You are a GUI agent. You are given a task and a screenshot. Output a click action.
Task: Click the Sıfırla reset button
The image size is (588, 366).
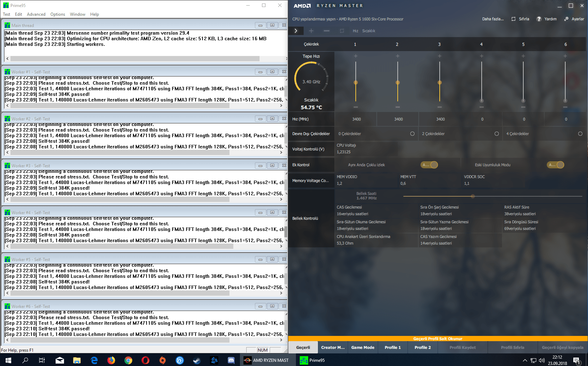pyautogui.click(x=520, y=19)
